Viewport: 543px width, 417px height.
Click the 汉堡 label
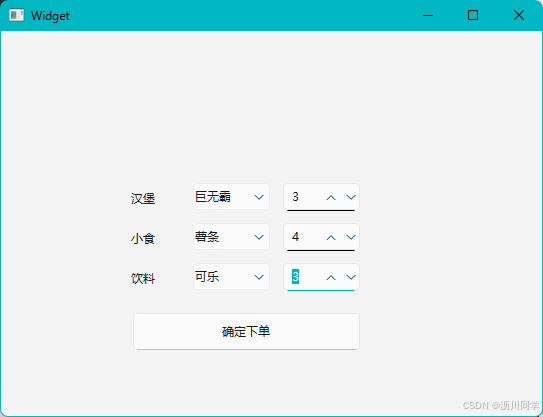[143, 198]
